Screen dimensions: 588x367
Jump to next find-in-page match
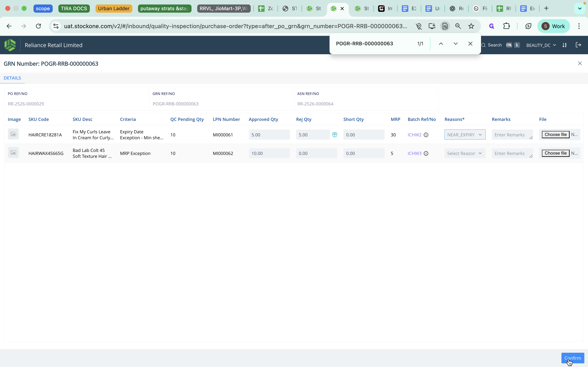tap(455, 44)
